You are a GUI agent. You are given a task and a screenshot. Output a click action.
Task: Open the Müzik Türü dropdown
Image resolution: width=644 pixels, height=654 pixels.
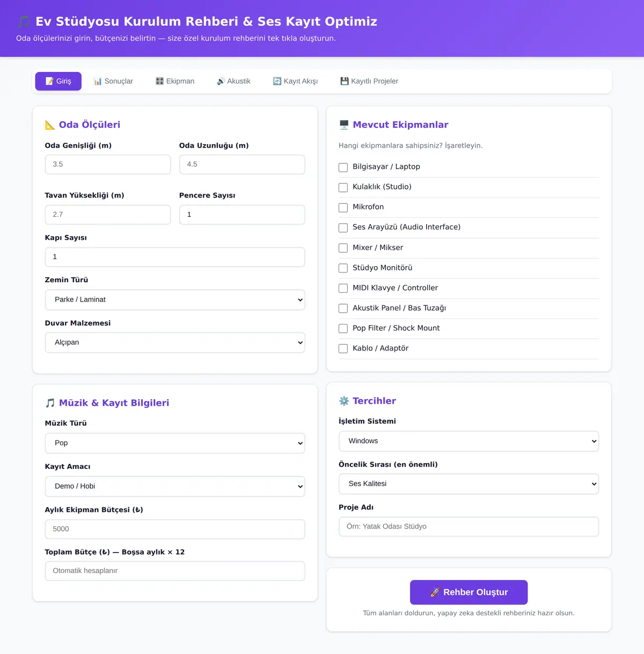tap(175, 443)
